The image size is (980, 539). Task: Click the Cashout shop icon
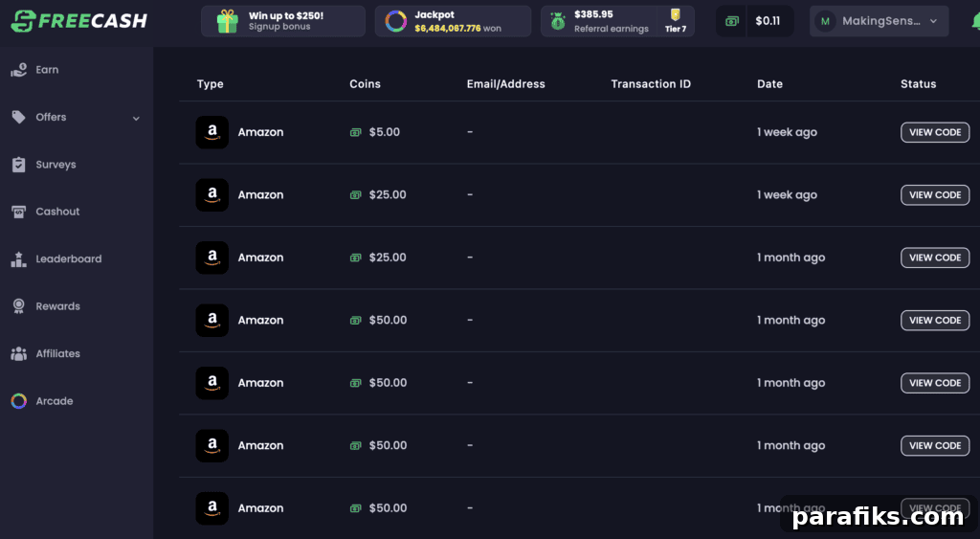pos(19,212)
